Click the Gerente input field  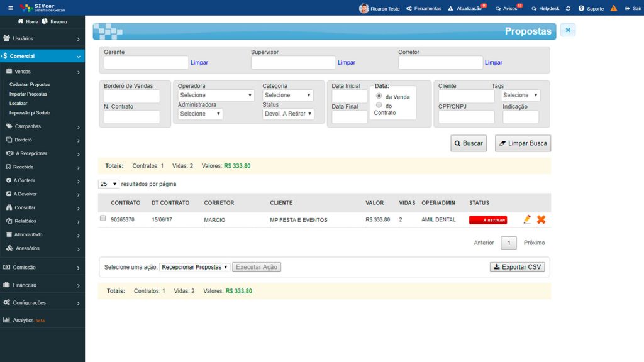pyautogui.click(x=146, y=62)
